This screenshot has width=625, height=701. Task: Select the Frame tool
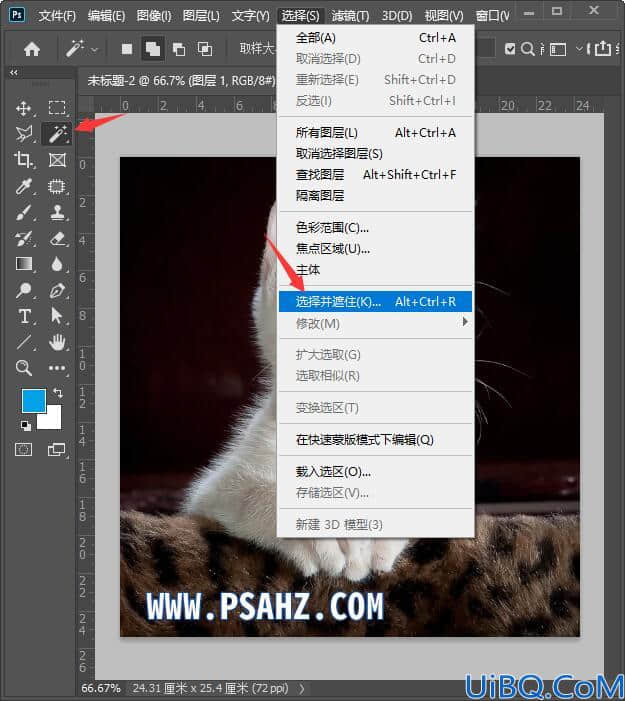pos(57,160)
